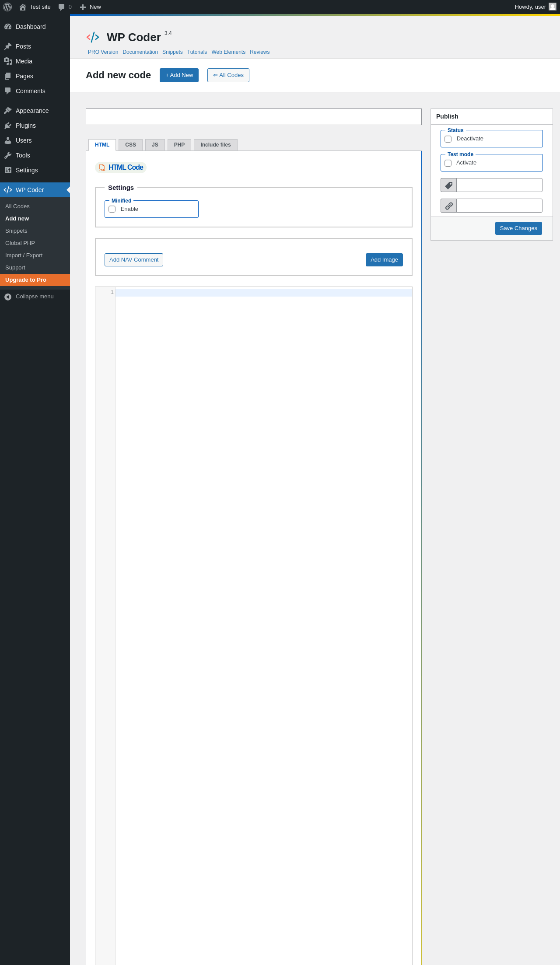Click the Settings sliders icon
560x965 pixels.
point(8,170)
